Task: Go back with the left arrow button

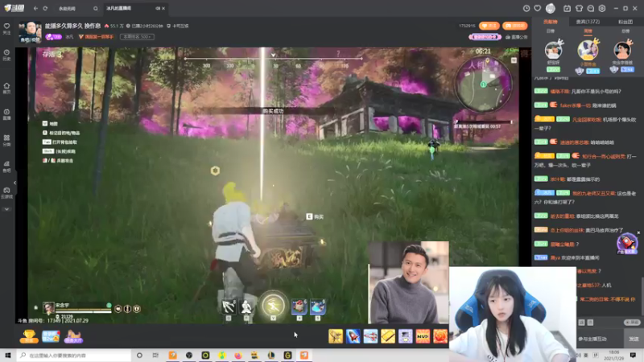Action: (x=35, y=8)
